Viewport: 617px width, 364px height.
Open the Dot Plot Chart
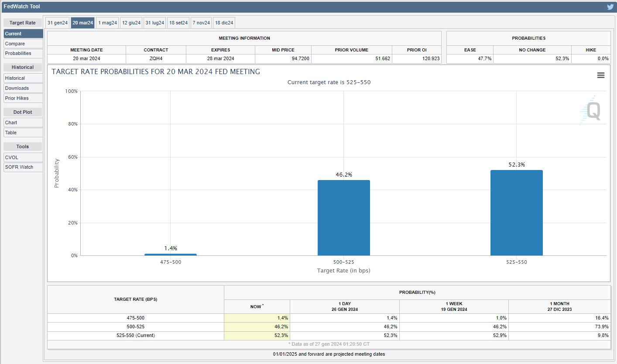pos(23,122)
